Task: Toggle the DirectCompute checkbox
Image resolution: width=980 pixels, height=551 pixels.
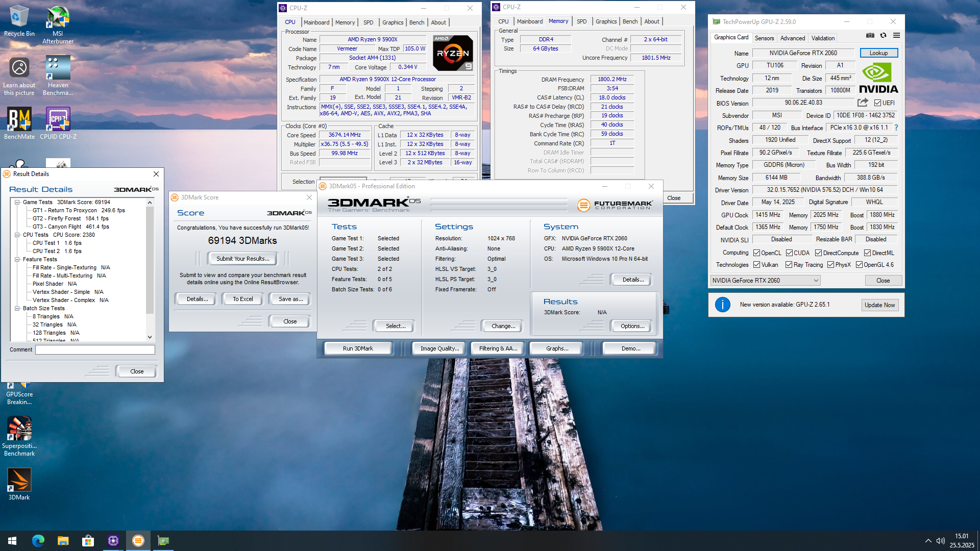Action: pyautogui.click(x=818, y=253)
